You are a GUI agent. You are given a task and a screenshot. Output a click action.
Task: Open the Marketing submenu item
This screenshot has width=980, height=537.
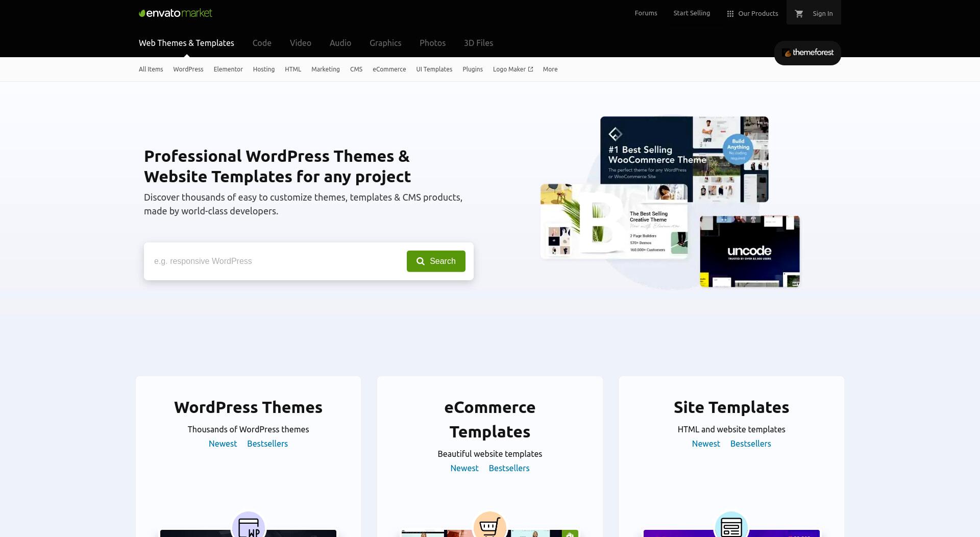point(325,69)
